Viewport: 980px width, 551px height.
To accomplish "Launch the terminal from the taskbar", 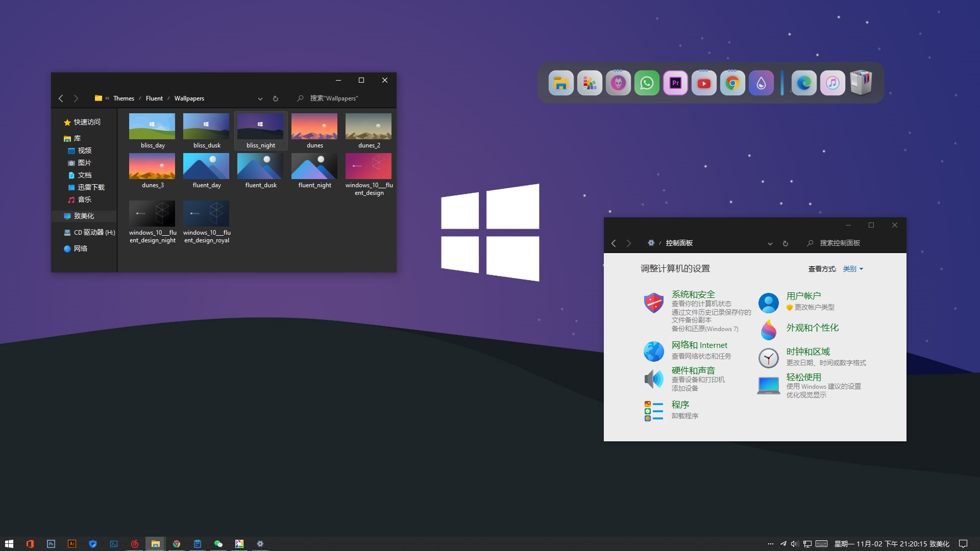I will tap(113, 544).
